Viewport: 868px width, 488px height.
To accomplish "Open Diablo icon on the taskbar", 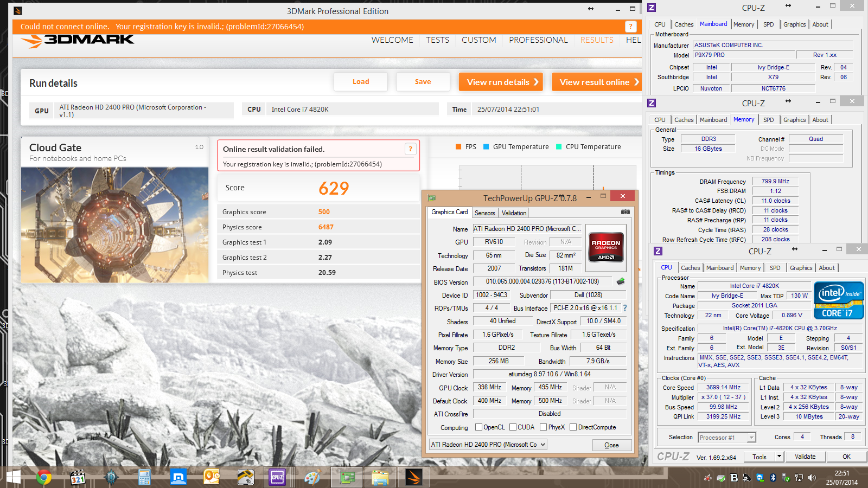I will pyautogui.click(x=111, y=477).
